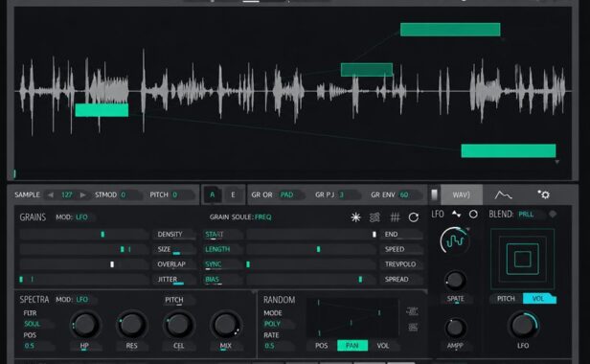Switch to layer A
The image size is (590, 364).
(x=213, y=194)
